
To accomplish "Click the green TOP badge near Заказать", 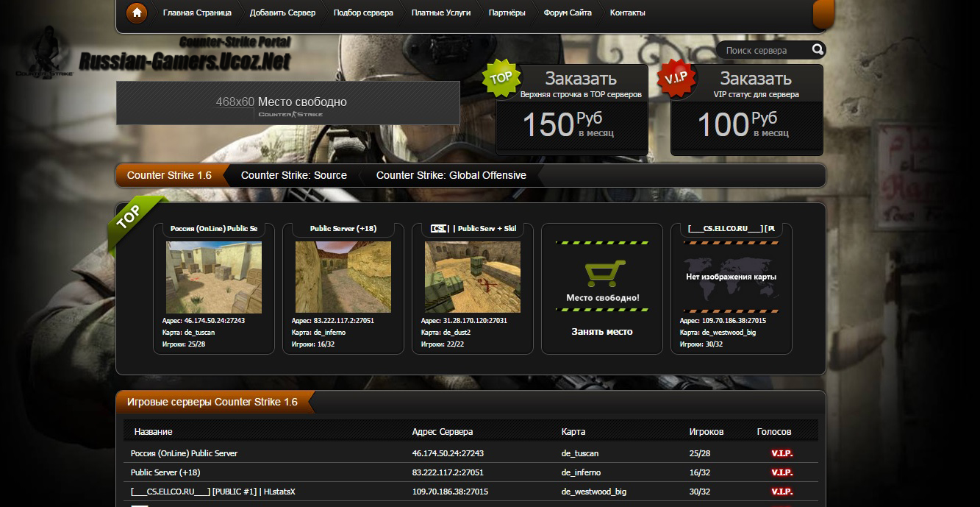I will click(501, 77).
